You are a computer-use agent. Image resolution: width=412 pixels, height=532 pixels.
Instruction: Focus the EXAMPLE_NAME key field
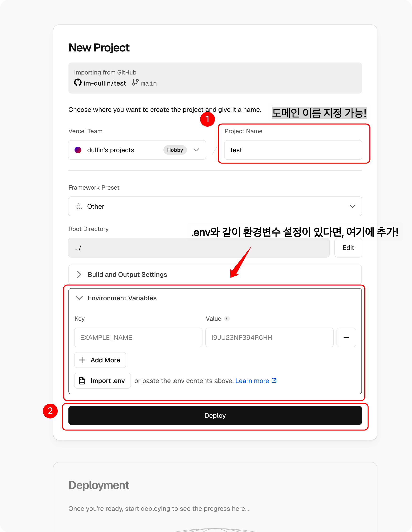138,337
